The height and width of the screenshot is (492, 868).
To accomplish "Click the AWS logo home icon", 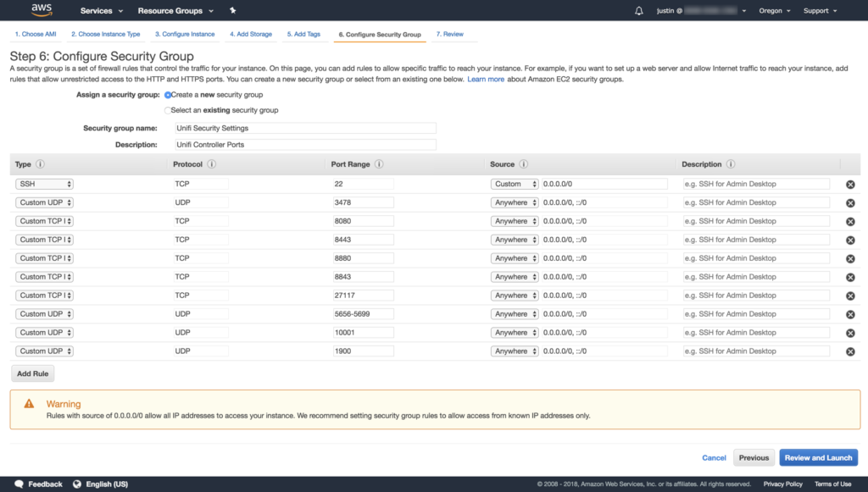I will 42,10.
